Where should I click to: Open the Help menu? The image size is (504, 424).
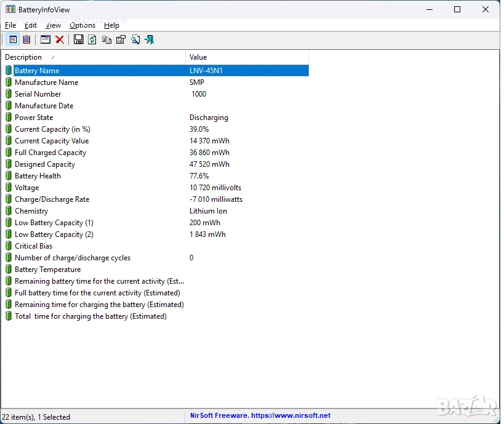pyautogui.click(x=111, y=25)
